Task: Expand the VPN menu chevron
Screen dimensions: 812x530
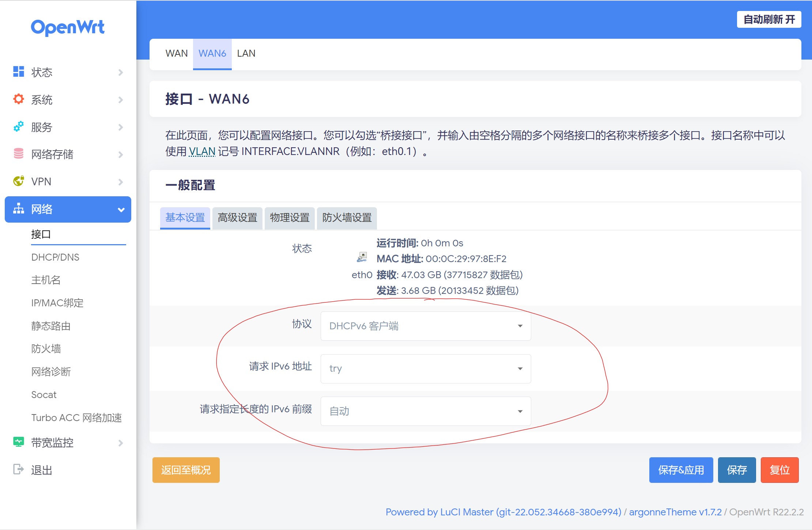Action: pyautogui.click(x=121, y=182)
